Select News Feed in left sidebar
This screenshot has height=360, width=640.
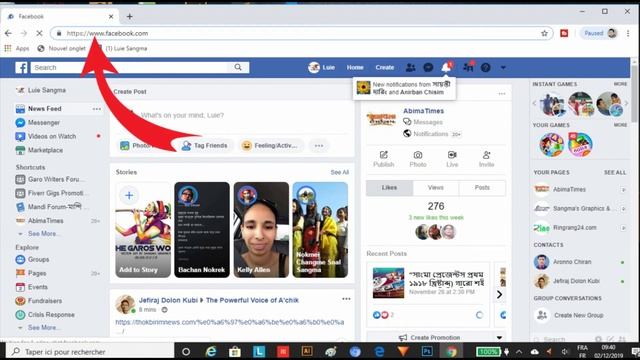[44, 109]
